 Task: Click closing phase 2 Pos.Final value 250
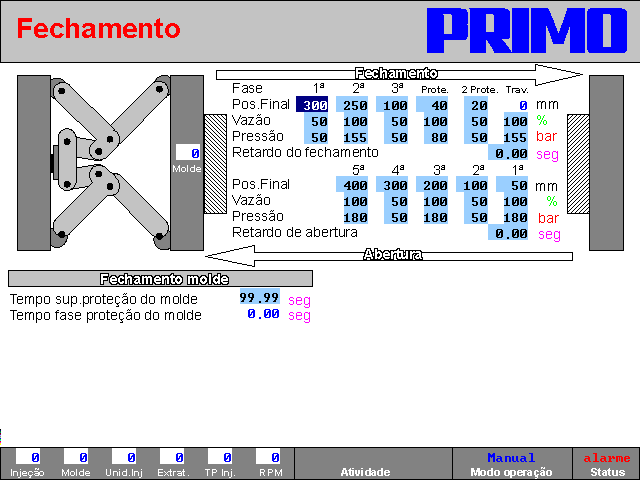tap(352, 104)
